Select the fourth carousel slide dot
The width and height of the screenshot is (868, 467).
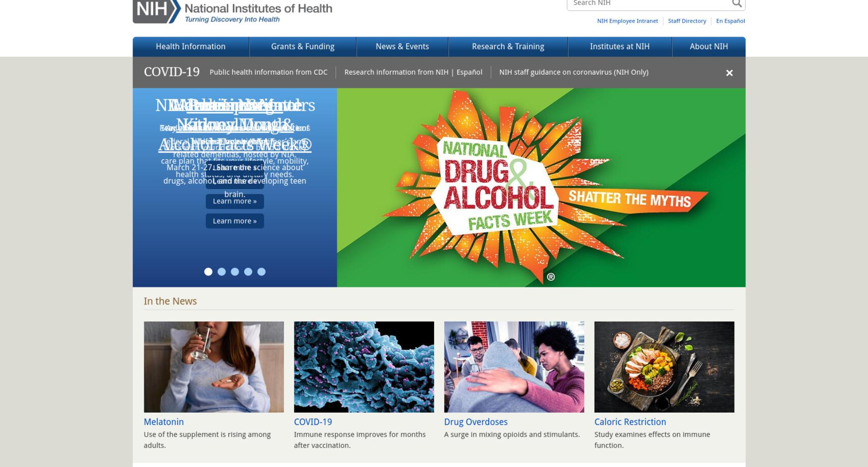click(248, 272)
